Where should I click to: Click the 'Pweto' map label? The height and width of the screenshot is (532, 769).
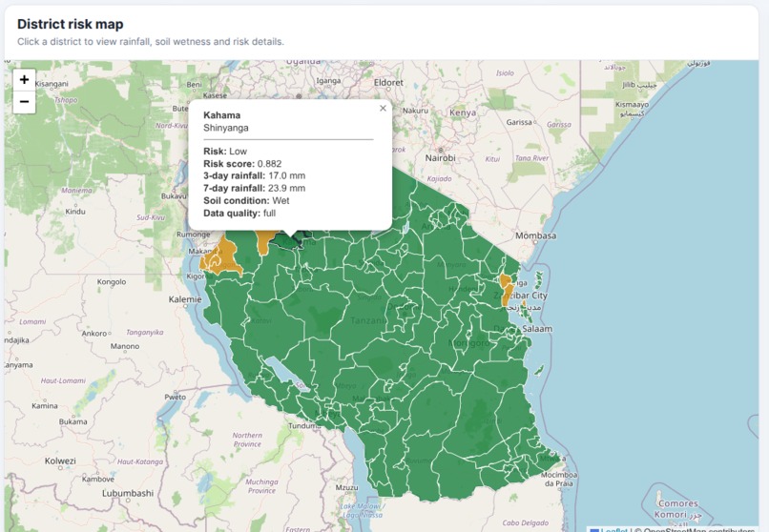point(176,397)
